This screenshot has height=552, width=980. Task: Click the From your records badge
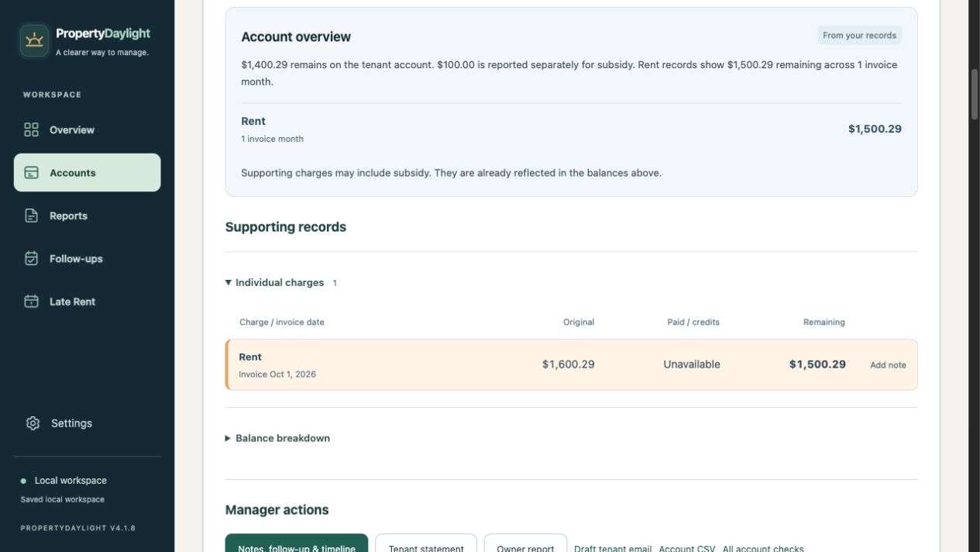(x=859, y=36)
